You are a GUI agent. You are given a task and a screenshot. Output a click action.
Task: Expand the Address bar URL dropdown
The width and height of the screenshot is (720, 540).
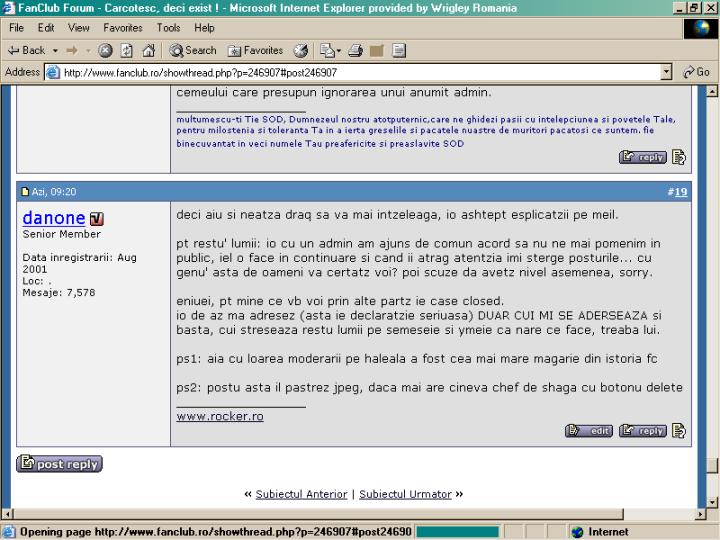pyautogui.click(x=666, y=72)
